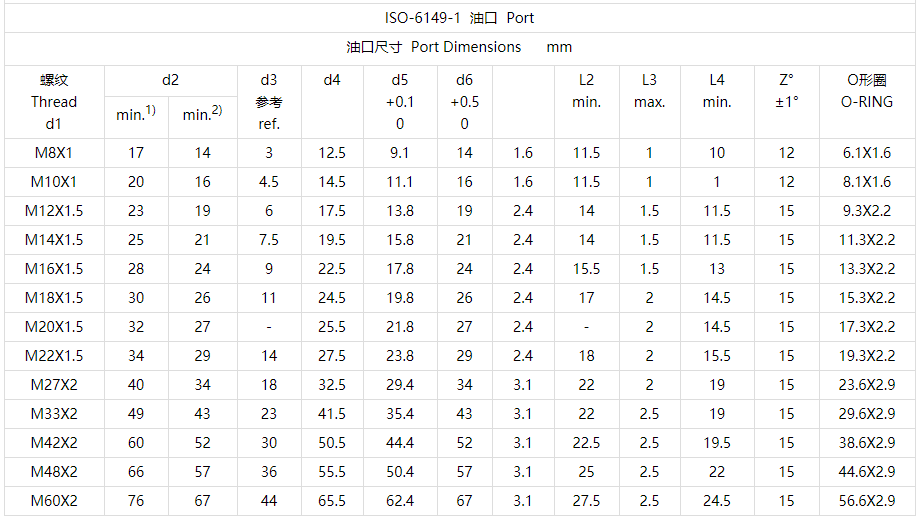Click the L2 min. column header

coord(586,91)
